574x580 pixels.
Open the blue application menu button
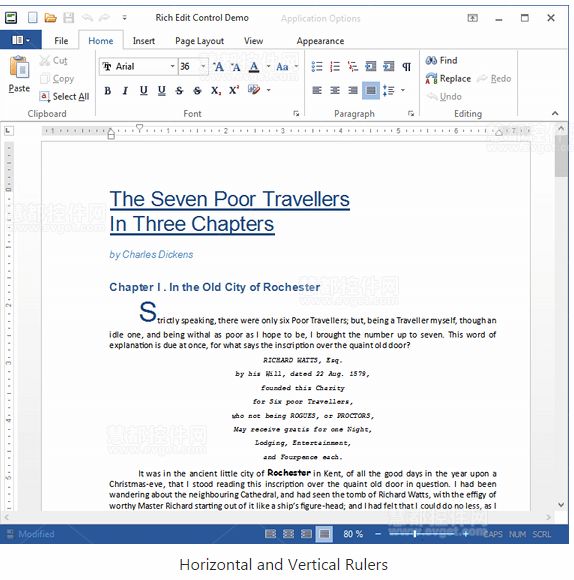tap(21, 40)
